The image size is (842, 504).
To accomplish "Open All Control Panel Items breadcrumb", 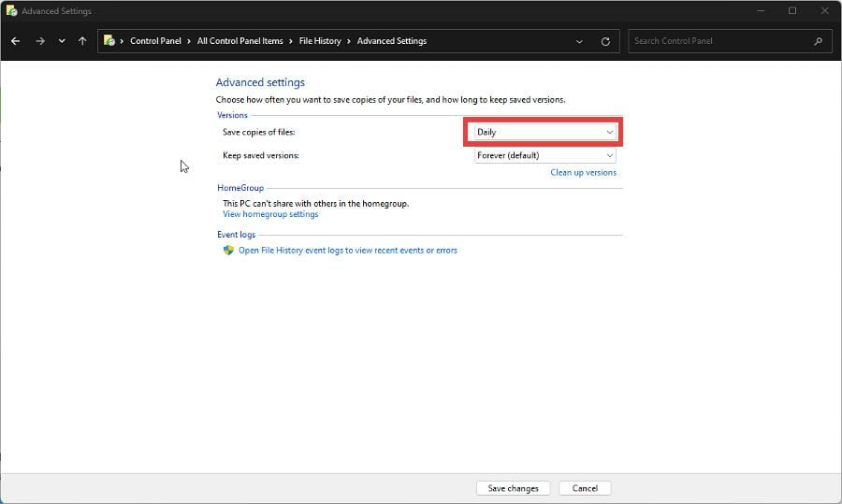I will pyautogui.click(x=240, y=41).
